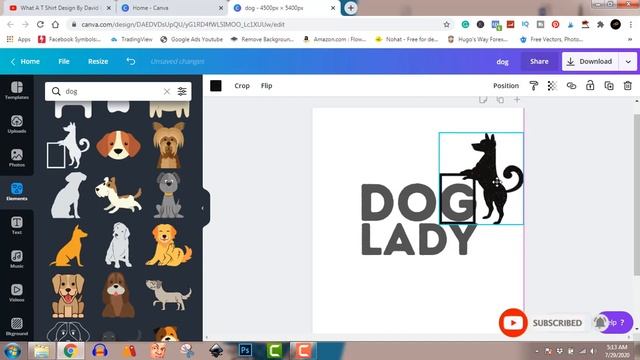Open the Facebook Symbols bookmark
The image size is (640, 360).
[x=69, y=40]
